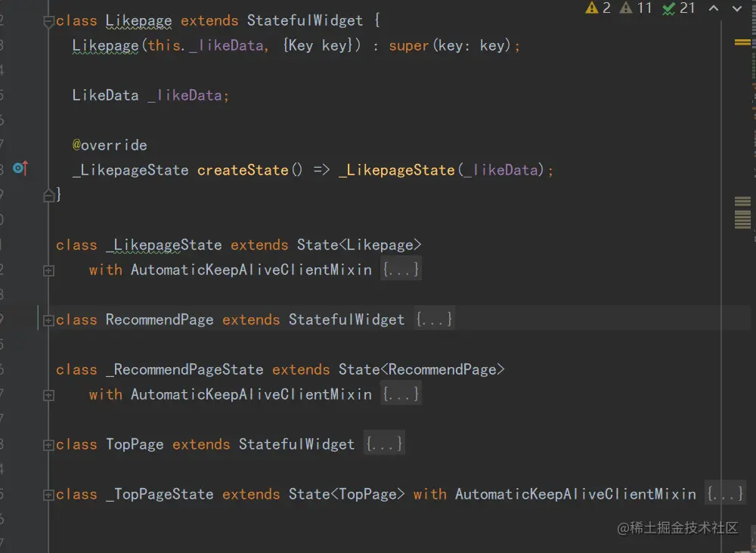Viewport: 756px width, 553px height.
Task: Jump to next highlighted error arrow
Action: [737, 8]
